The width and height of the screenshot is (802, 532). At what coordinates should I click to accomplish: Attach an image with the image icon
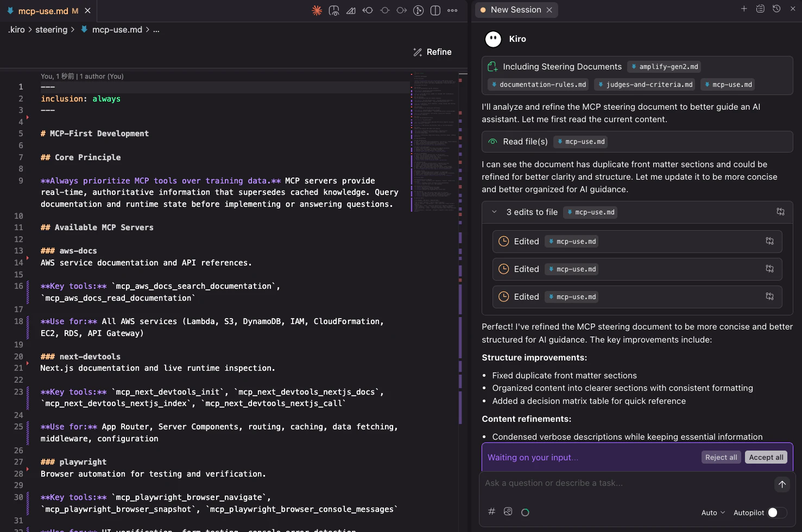point(508,511)
